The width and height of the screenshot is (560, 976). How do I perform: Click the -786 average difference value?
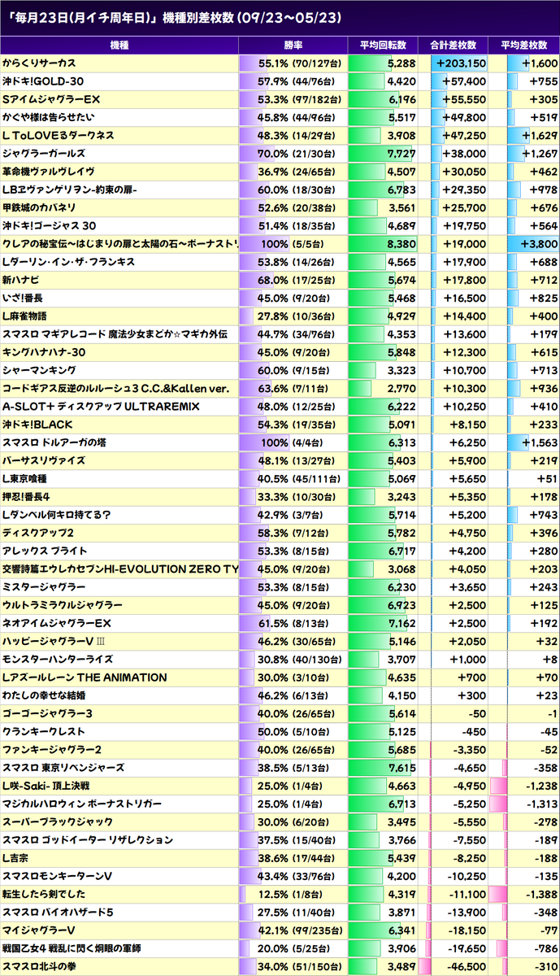coord(545,947)
